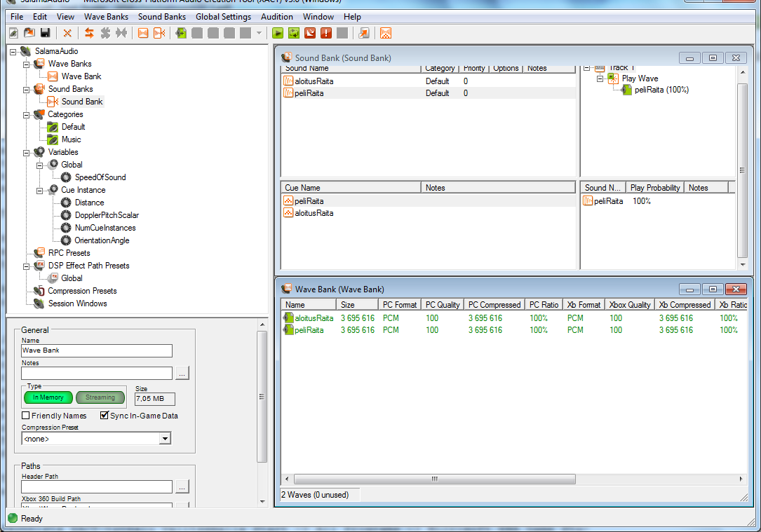Click the red exclamation toolbar icon
The height and width of the screenshot is (532, 761).
[x=326, y=33]
